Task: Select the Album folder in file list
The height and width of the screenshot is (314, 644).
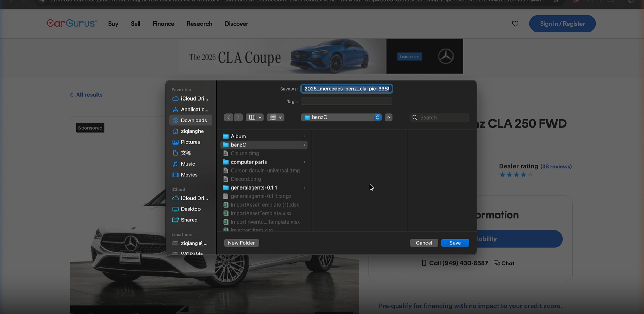Action: click(x=238, y=136)
